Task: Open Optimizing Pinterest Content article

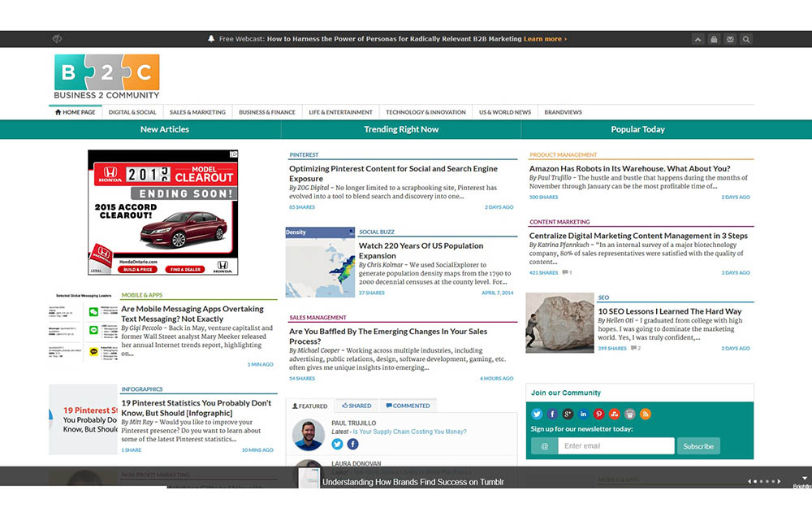Action: pos(393,174)
